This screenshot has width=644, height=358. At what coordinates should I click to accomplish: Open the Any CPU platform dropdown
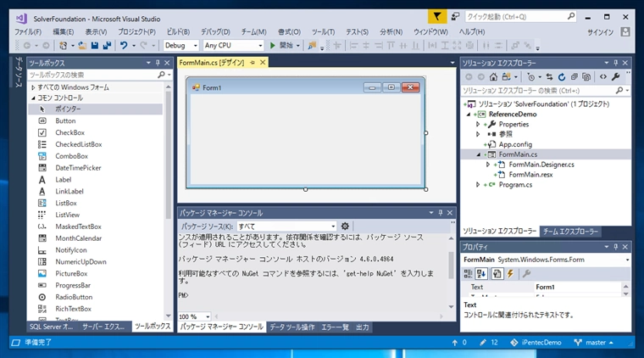click(x=260, y=46)
